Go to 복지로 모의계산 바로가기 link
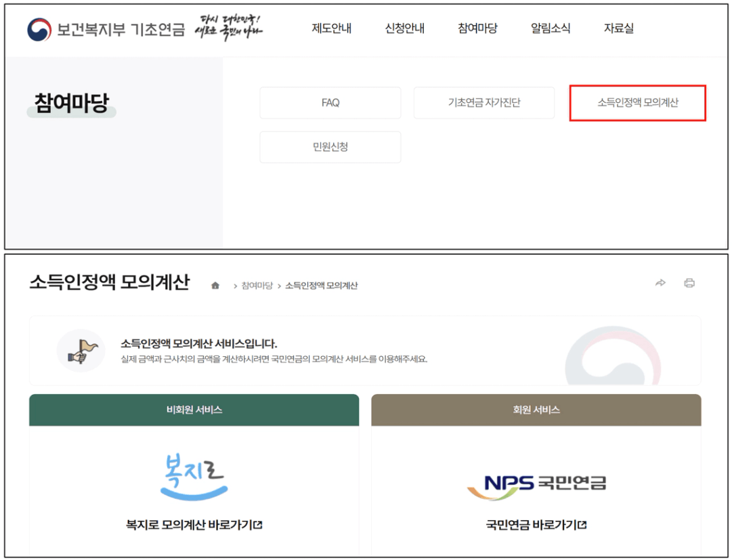The height and width of the screenshot is (560, 732). (x=194, y=525)
